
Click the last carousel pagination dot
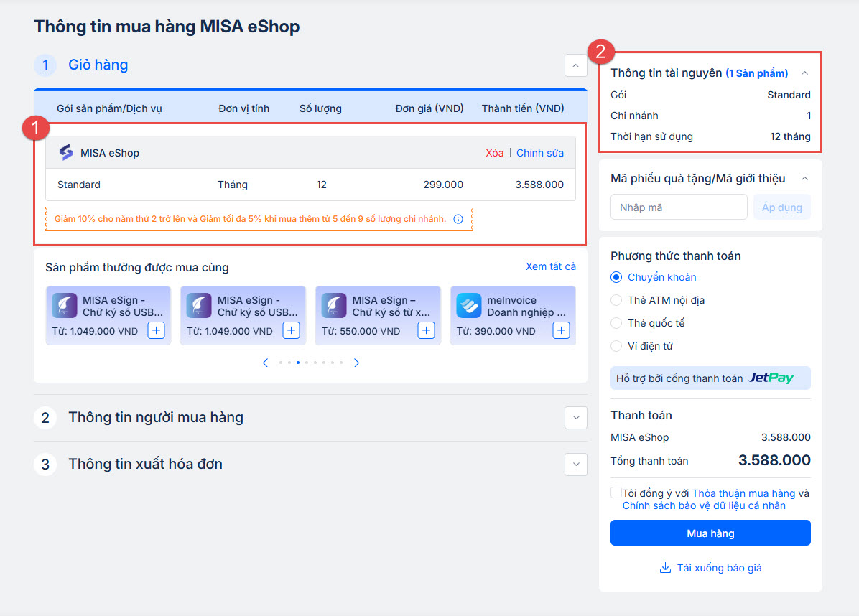point(340,363)
